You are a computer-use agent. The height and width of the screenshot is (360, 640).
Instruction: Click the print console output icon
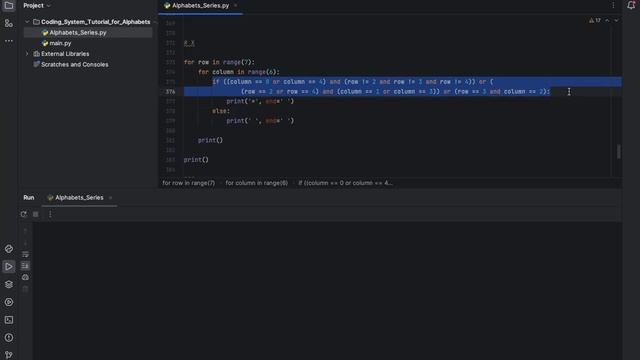point(25,277)
